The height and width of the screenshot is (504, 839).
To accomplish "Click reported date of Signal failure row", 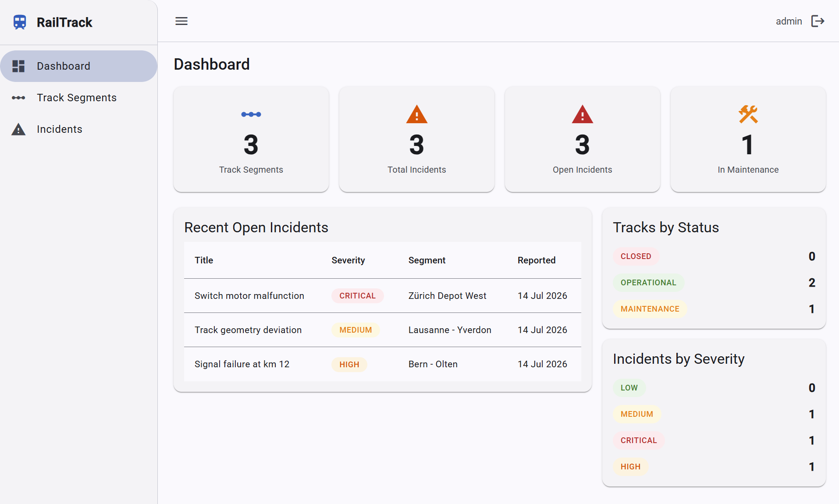I will [542, 364].
